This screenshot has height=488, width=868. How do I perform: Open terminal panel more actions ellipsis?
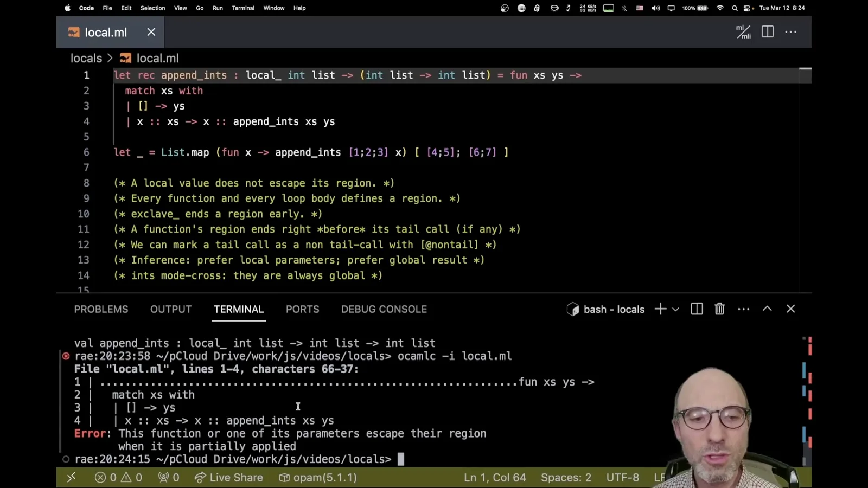[x=744, y=309]
